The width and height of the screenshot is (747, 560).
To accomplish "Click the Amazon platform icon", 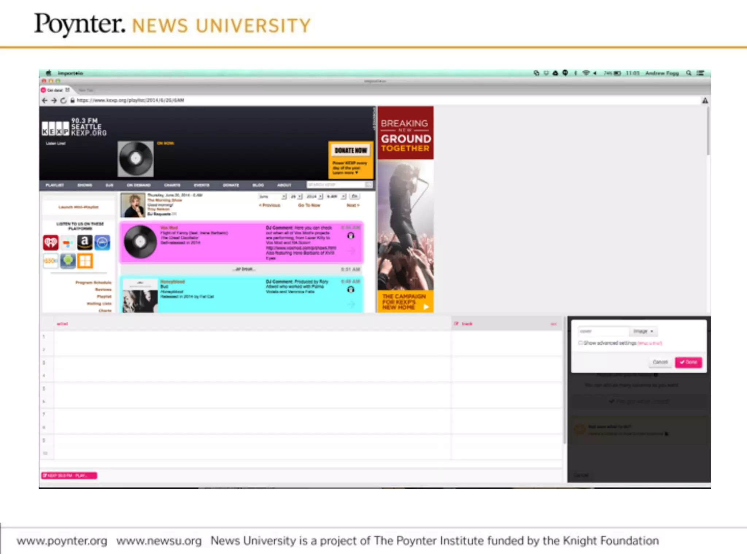I will pyautogui.click(x=85, y=242).
